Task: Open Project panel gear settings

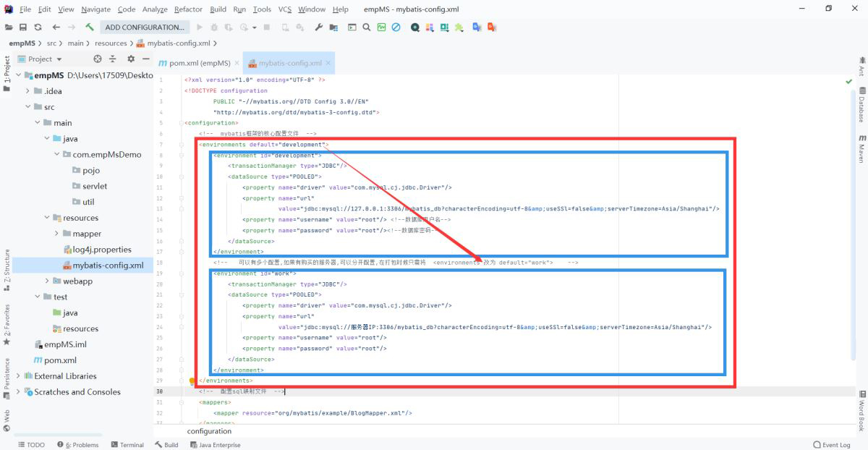Action: pyautogui.click(x=131, y=59)
